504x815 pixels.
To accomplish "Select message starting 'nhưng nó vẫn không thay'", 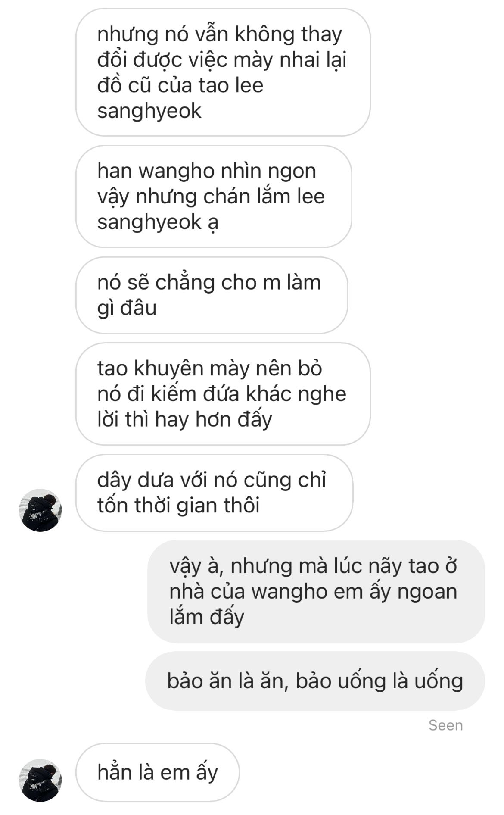I will [x=223, y=72].
